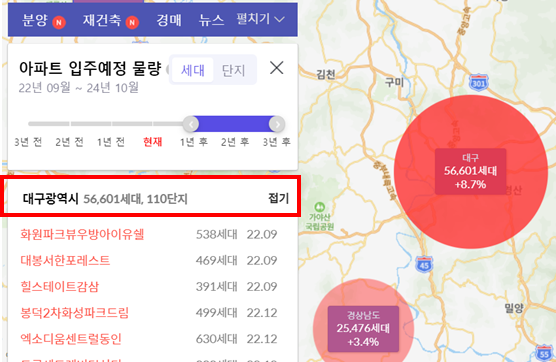Select the 3년 후 timeline label
Viewport: 556px width, 362px height.
[x=277, y=142]
